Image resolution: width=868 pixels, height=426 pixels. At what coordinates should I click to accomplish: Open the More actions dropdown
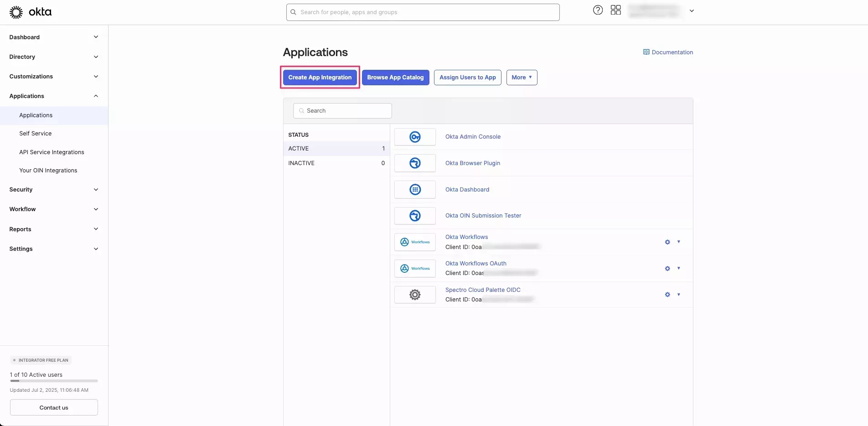click(x=522, y=77)
